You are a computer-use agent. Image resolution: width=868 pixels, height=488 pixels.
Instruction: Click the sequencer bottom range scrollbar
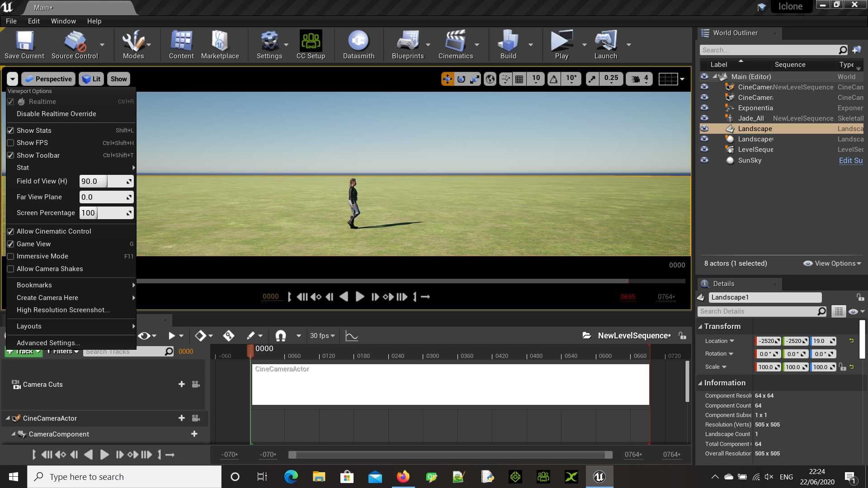click(450, 455)
